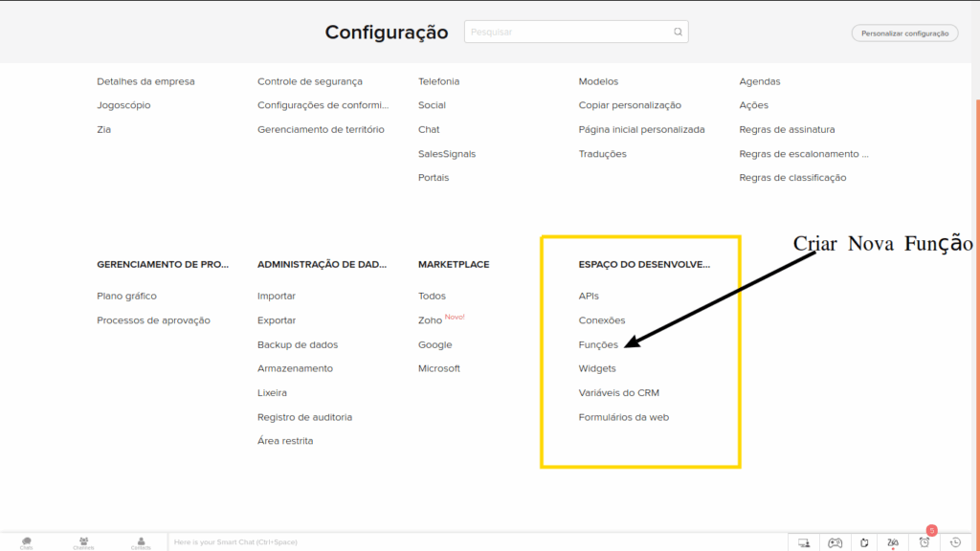Open Copiar personalização
980x551 pixels.
[630, 105]
